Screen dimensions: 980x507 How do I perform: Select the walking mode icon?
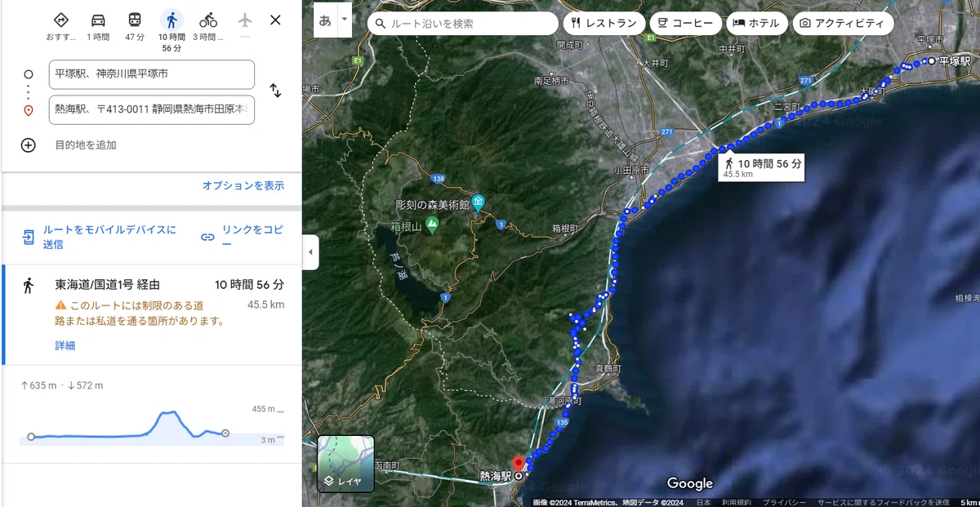point(171,20)
